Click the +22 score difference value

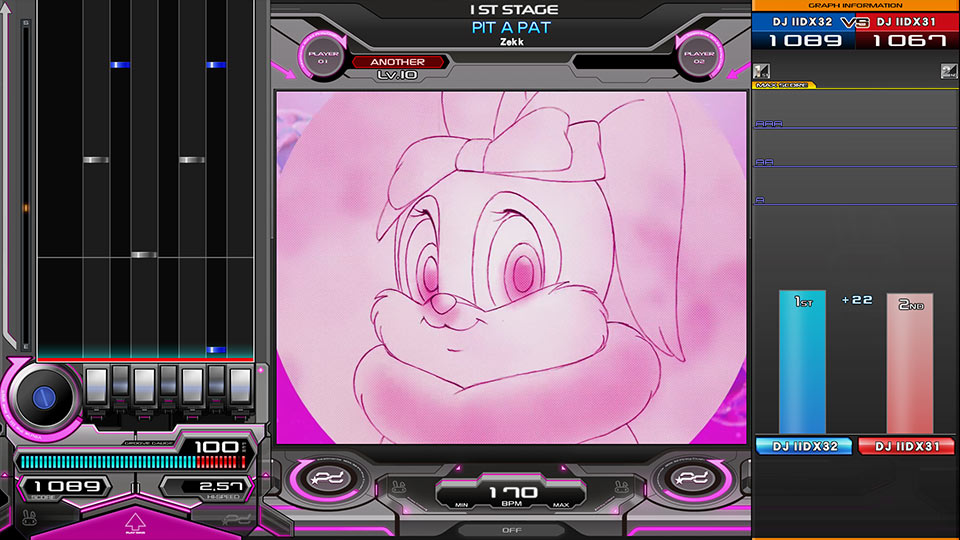pyautogui.click(x=857, y=300)
